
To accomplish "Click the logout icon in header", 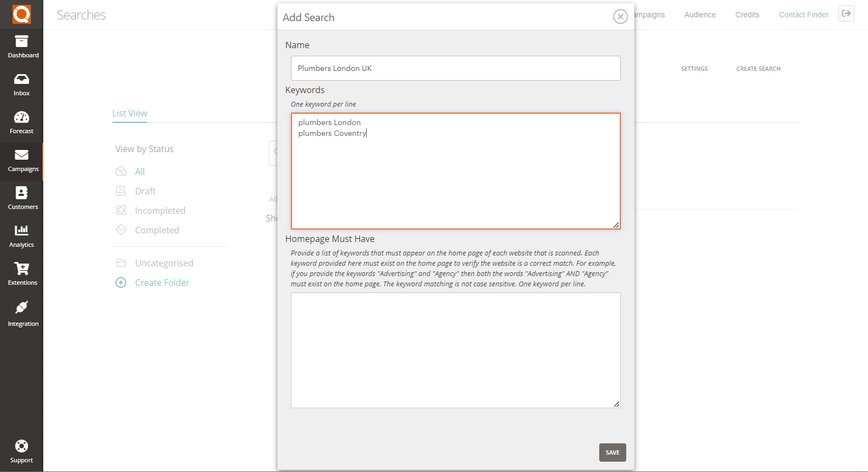I will [846, 14].
